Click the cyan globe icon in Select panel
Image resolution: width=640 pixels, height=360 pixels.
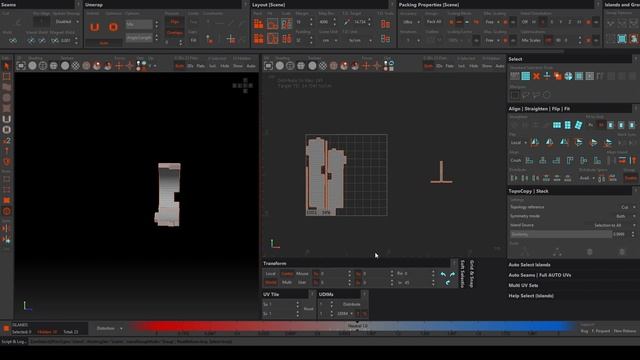[568, 76]
